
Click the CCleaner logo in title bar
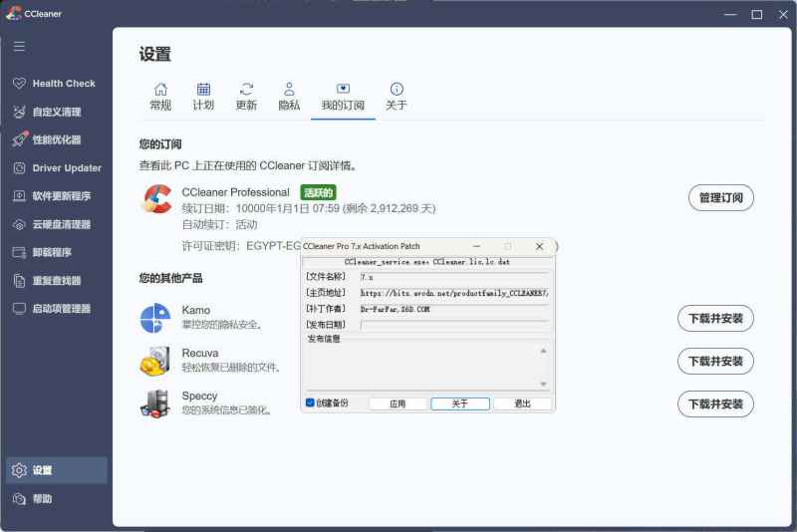13,13
